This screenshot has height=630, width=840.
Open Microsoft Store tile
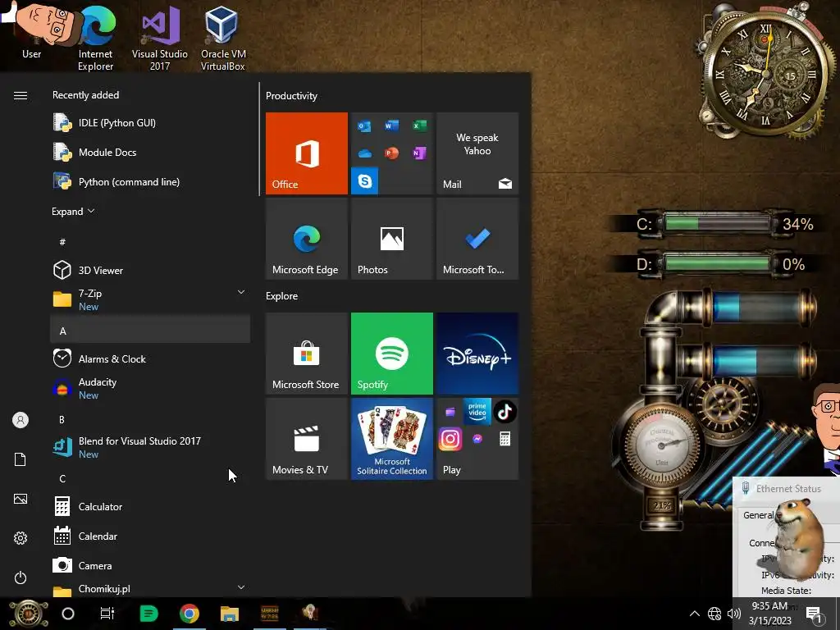point(307,354)
